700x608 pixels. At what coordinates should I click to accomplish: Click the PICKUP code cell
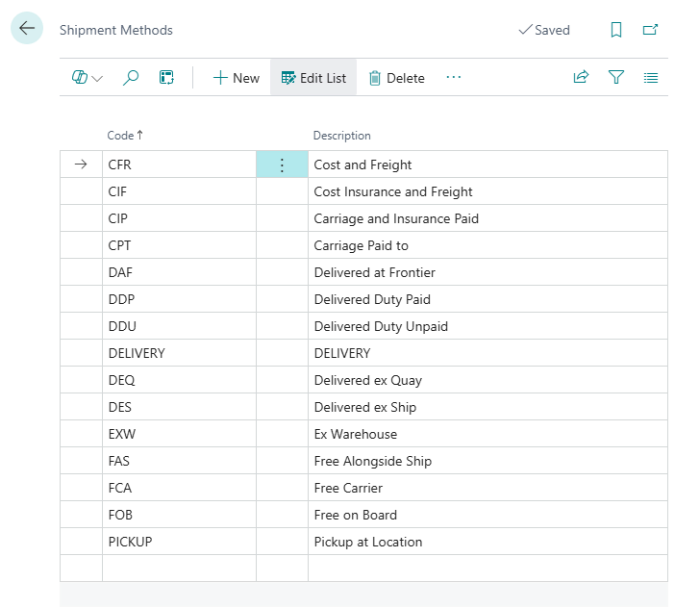coord(178,542)
